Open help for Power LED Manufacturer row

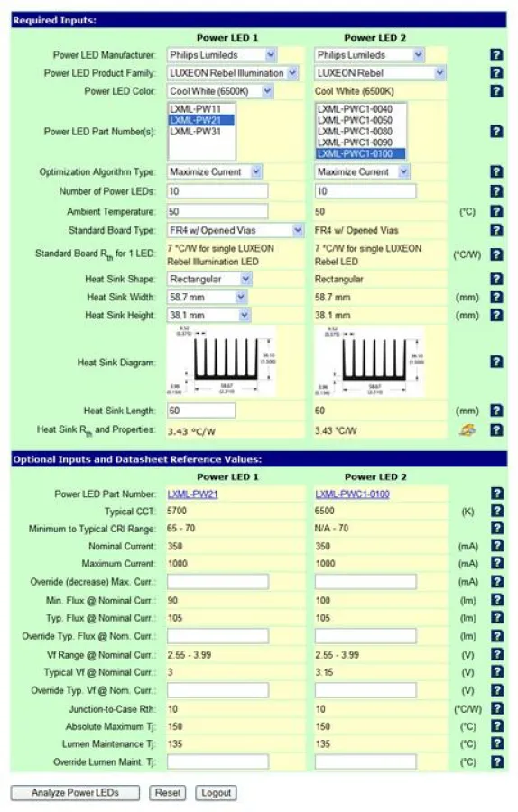click(x=496, y=55)
